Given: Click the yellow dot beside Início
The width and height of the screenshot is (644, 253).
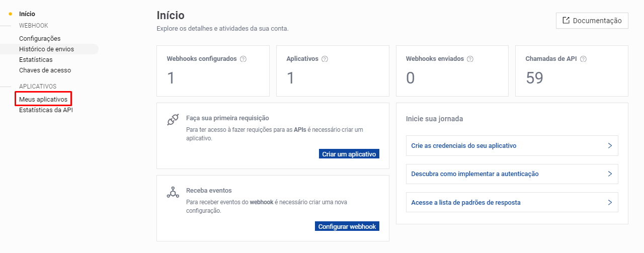Looking at the screenshot, I should 11,14.
